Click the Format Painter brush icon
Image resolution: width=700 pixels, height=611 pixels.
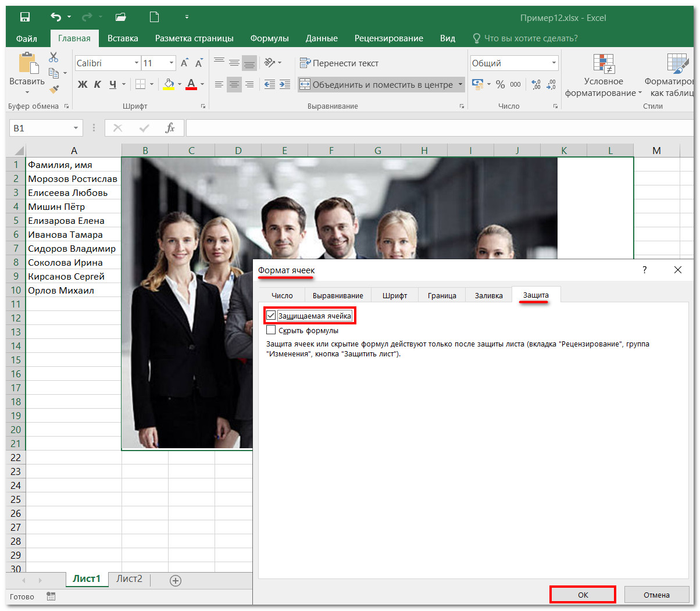(54, 89)
